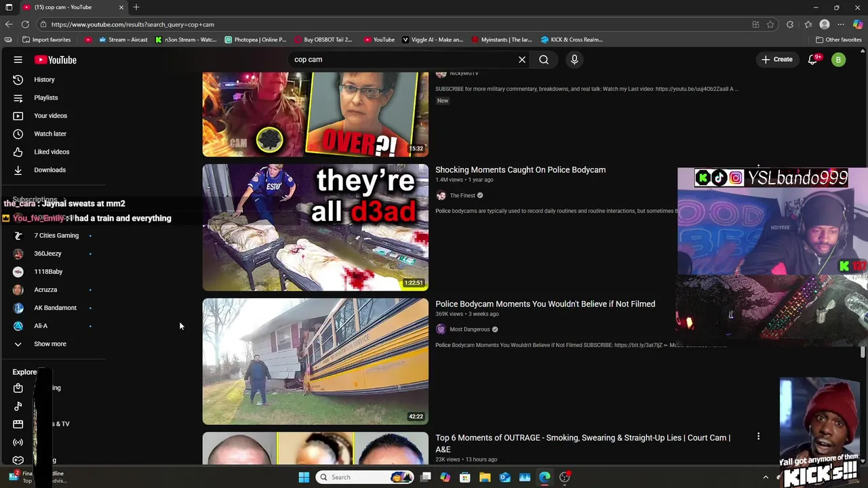Click the Explore music note icon

[x=18, y=406]
